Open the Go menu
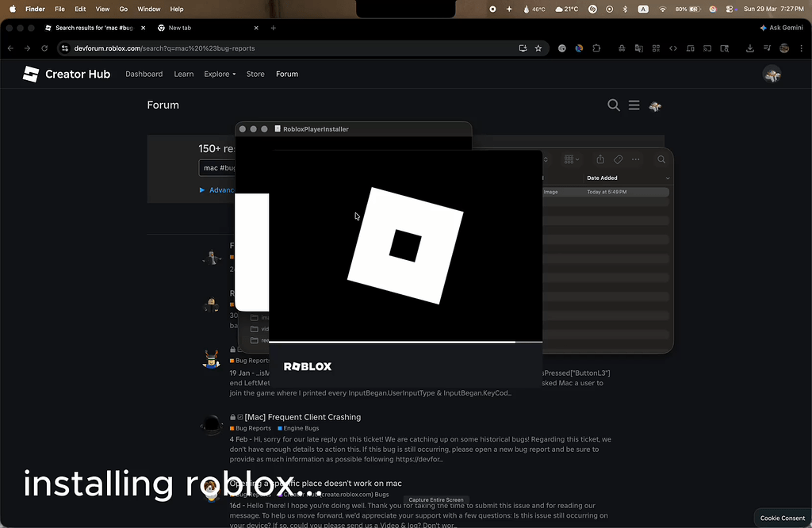812x528 pixels. 123,9
